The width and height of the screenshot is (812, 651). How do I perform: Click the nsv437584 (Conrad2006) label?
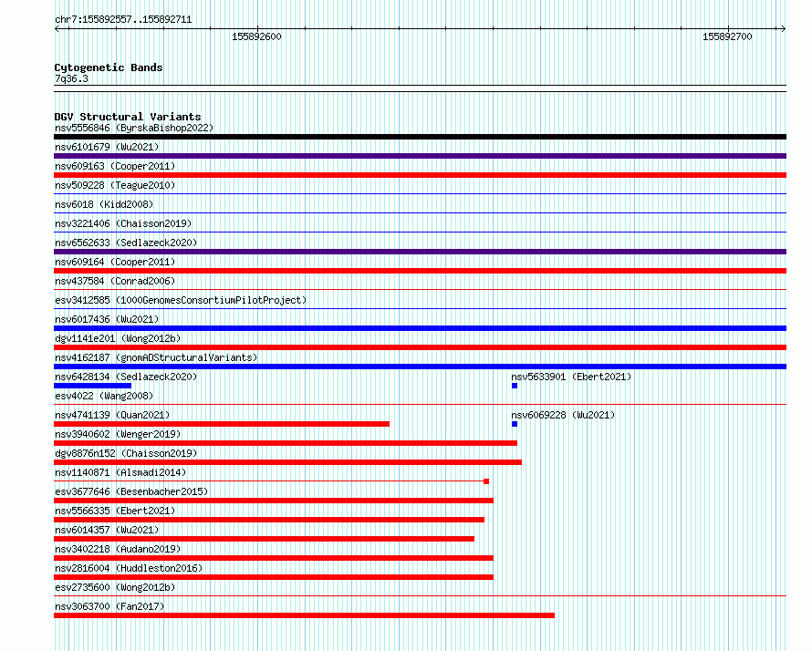pos(115,281)
